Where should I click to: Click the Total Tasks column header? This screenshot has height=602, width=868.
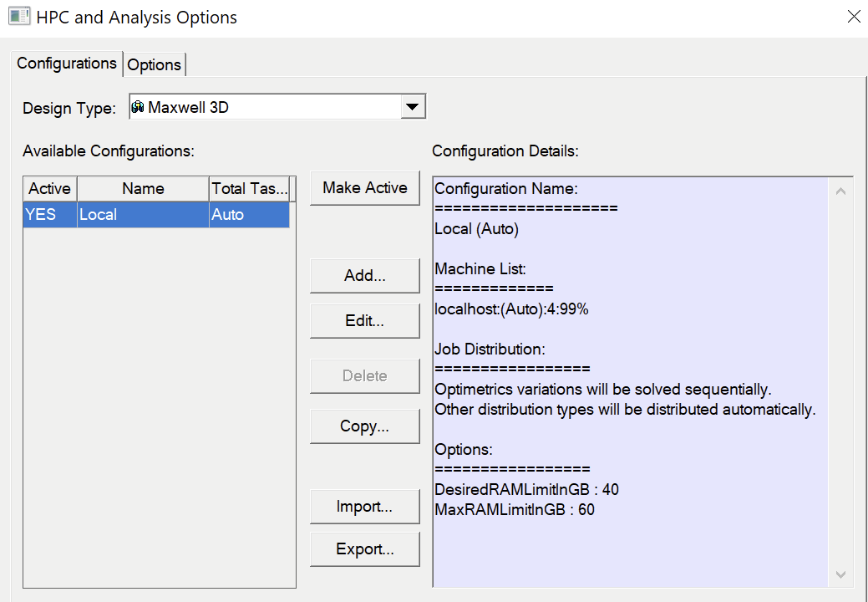250,189
